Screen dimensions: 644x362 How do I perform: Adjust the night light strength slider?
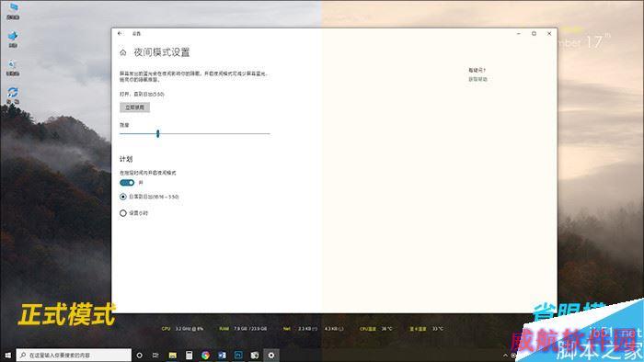157,133
